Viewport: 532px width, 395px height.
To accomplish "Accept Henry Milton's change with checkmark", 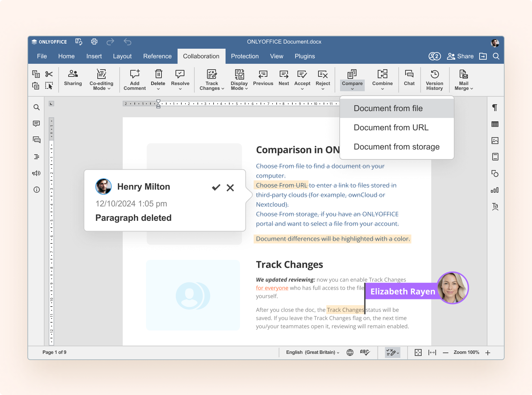I will (x=216, y=187).
